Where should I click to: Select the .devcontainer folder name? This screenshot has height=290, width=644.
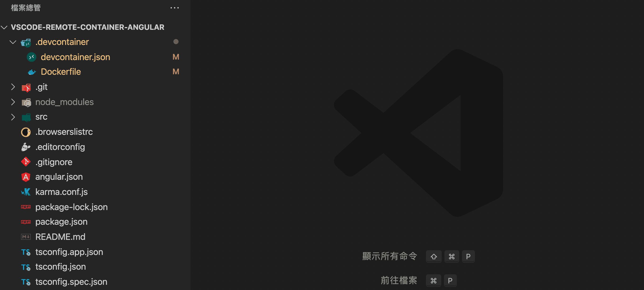tap(62, 42)
